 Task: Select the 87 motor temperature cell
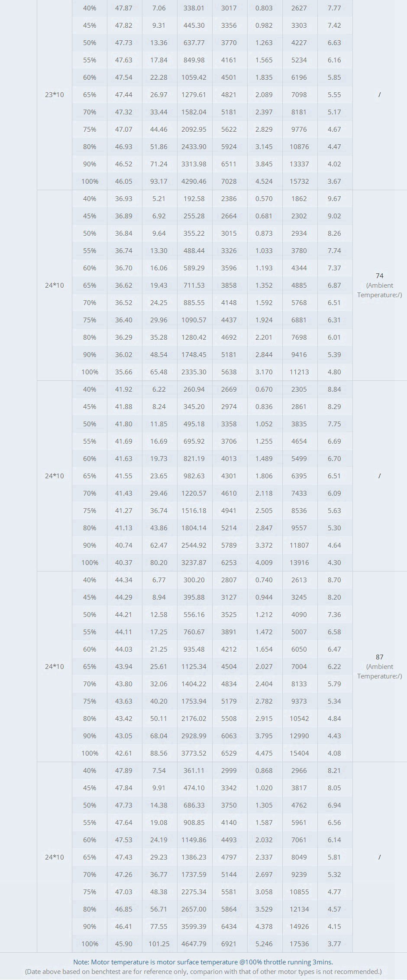click(380, 666)
